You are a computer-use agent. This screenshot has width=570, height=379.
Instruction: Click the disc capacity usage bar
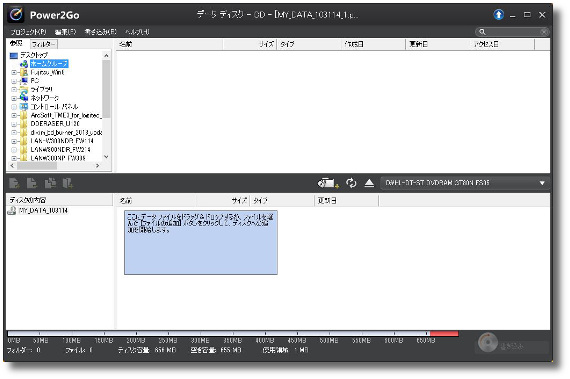tap(233, 333)
